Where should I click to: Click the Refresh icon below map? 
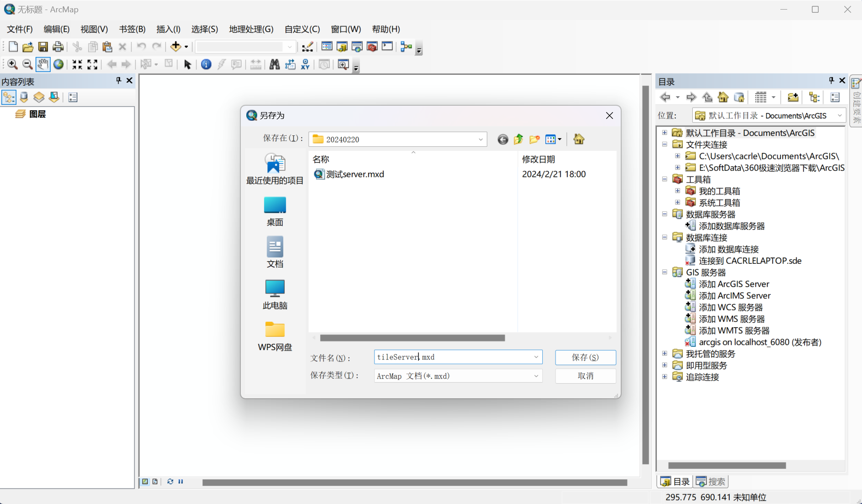tap(170, 481)
